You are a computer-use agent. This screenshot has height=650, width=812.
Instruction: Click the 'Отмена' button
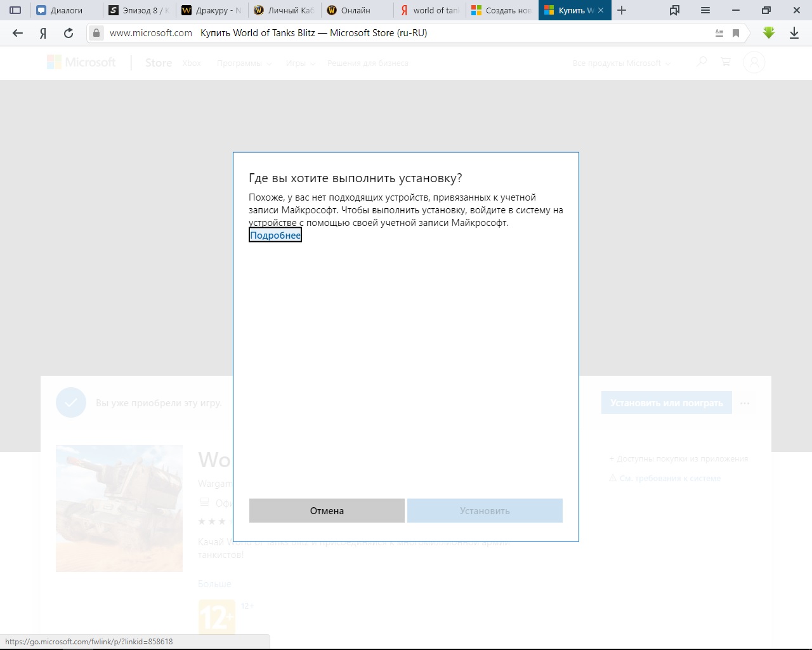click(x=327, y=511)
